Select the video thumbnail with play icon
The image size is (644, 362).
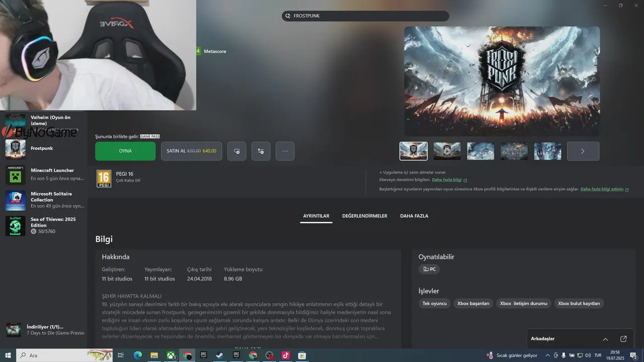click(x=447, y=151)
